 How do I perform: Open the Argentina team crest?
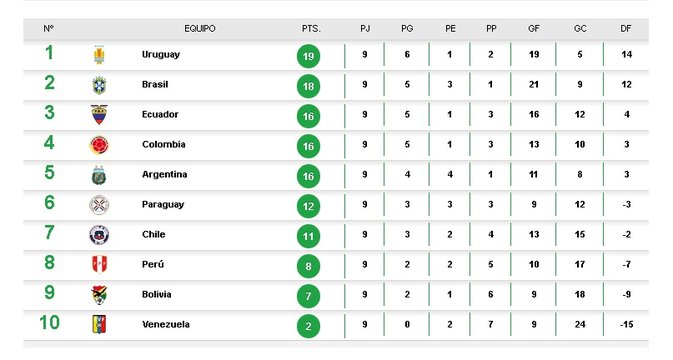[99, 175]
